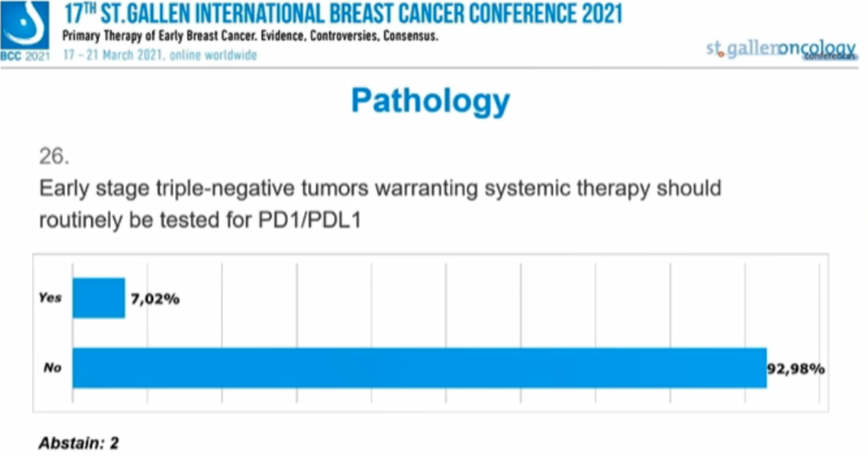Screen dimensions: 868x457
Task: Click the long blue No bar
Action: coord(419,368)
